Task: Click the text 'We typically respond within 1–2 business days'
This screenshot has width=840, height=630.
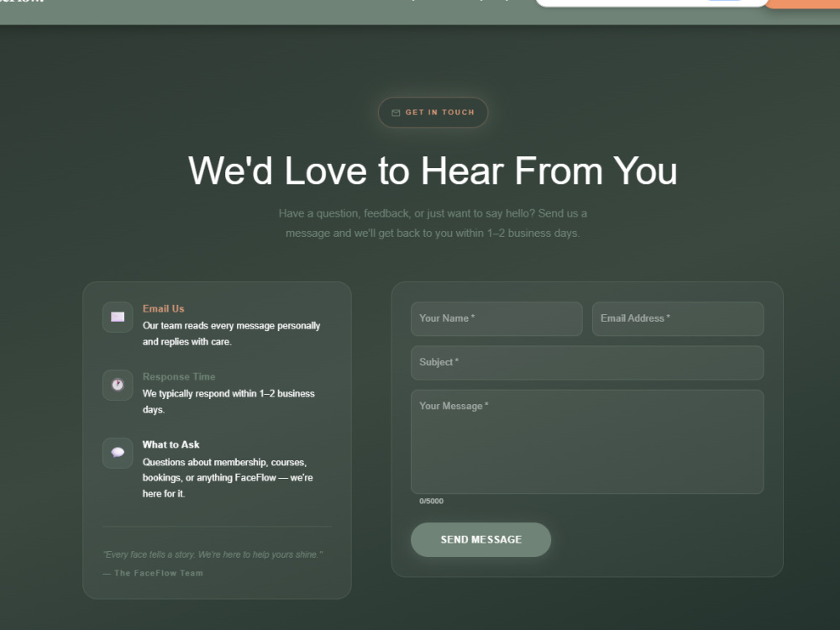Action: coord(228,402)
